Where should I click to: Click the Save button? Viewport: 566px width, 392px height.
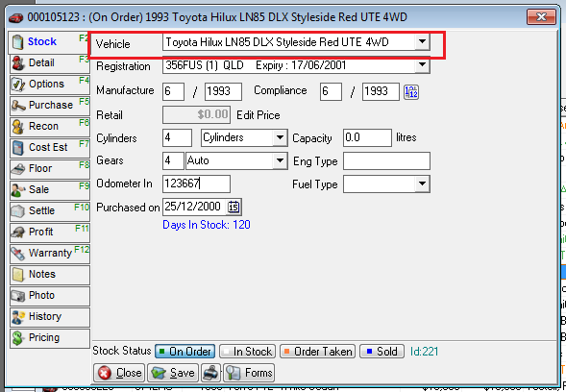[173, 373]
